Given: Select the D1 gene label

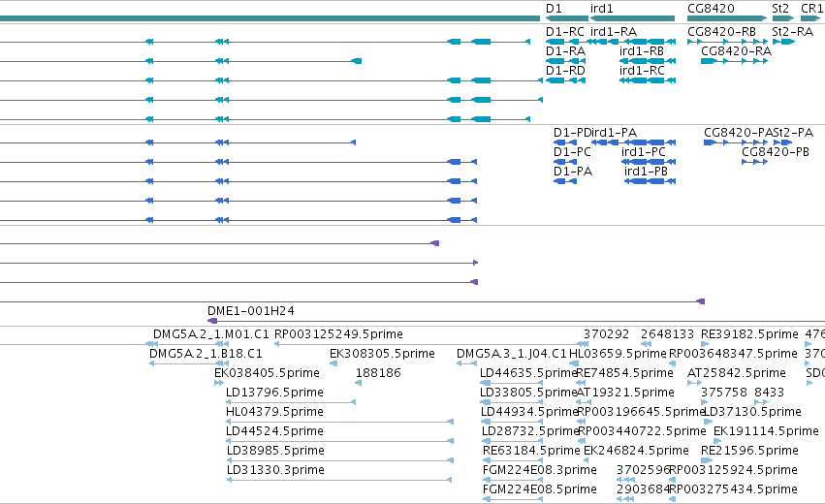Looking at the screenshot, I should (x=554, y=9).
